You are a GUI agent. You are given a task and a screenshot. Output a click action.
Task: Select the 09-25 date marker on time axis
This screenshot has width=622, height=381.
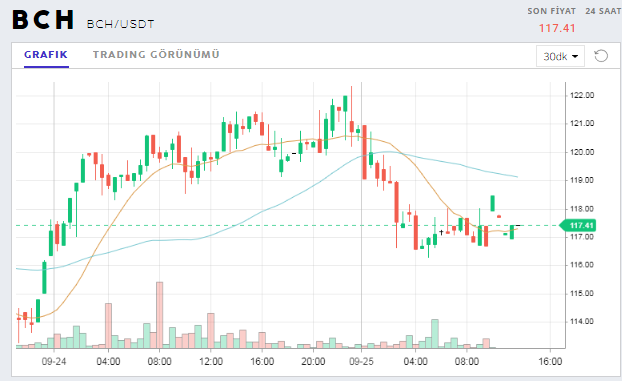pyautogui.click(x=361, y=362)
